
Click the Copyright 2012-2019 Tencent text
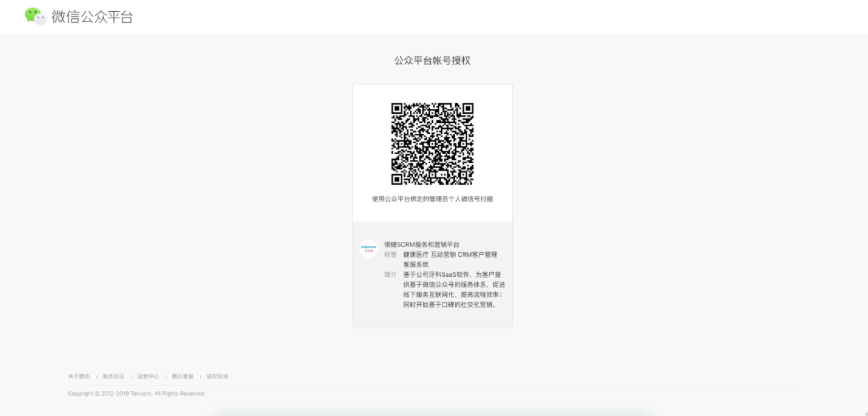click(137, 394)
